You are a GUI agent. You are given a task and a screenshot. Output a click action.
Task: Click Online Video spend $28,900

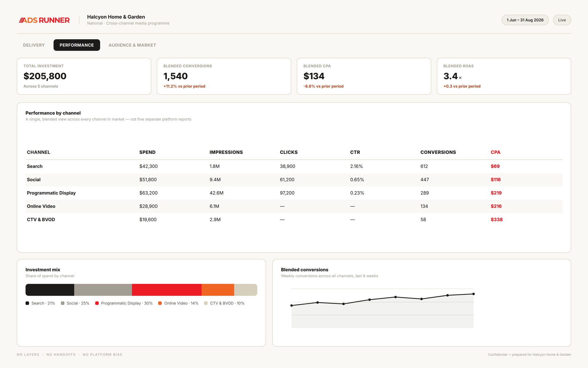click(x=149, y=206)
